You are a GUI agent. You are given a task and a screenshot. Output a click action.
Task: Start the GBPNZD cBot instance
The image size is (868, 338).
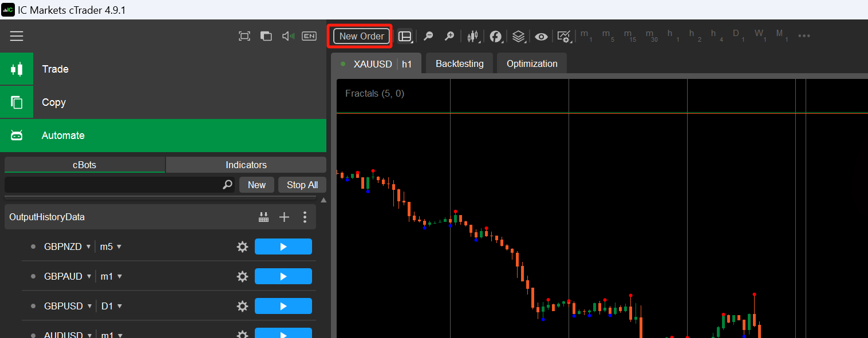(283, 246)
